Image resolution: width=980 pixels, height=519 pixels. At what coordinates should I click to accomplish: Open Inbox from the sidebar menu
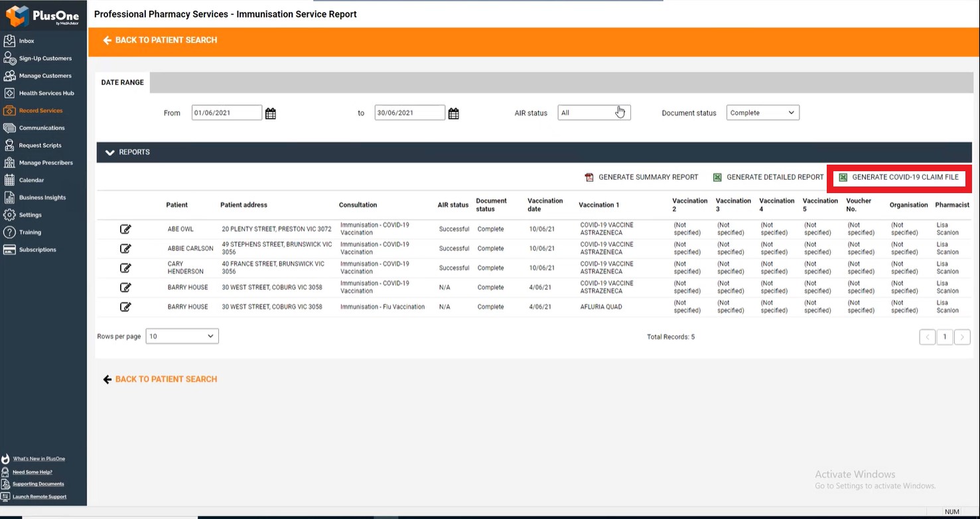(x=27, y=41)
